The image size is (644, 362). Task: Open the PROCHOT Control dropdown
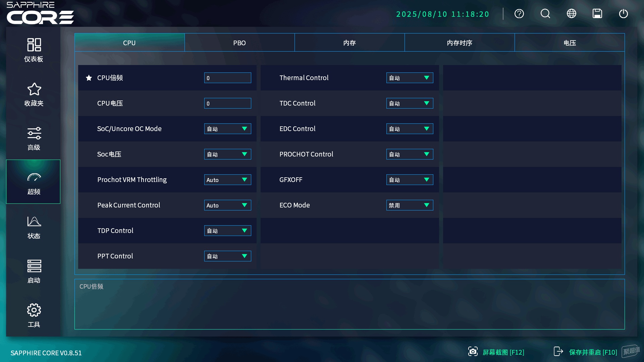(x=410, y=154)
